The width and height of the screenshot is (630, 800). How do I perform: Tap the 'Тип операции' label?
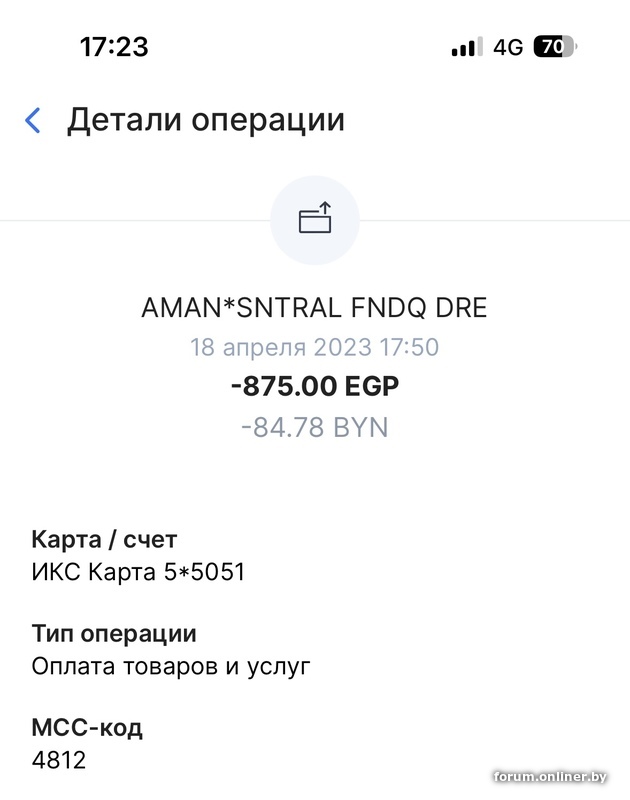click(x=114, y=633)
